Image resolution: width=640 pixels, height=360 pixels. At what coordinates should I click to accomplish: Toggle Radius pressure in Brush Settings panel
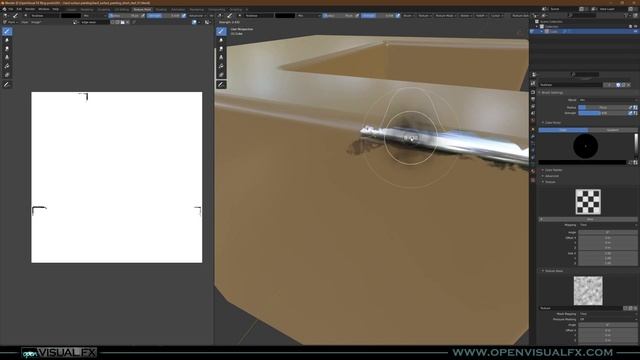click(x=630, y=107)
